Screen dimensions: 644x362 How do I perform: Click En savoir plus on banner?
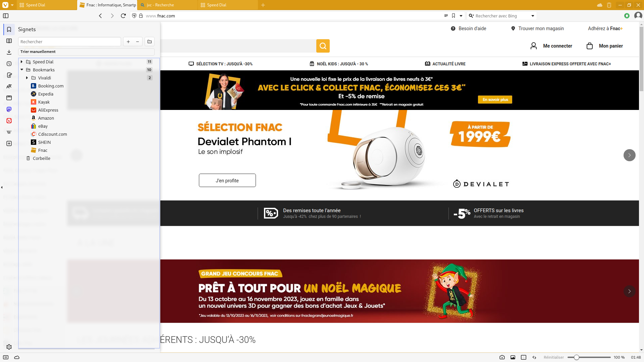tap(495, 100)
